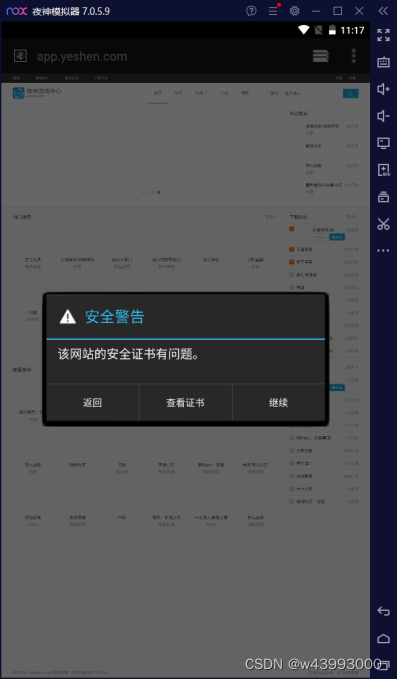Click the 夜神游戏中心 logo on the page
Viewport: 398px width, 680px height.
click(x=37, y=93)
